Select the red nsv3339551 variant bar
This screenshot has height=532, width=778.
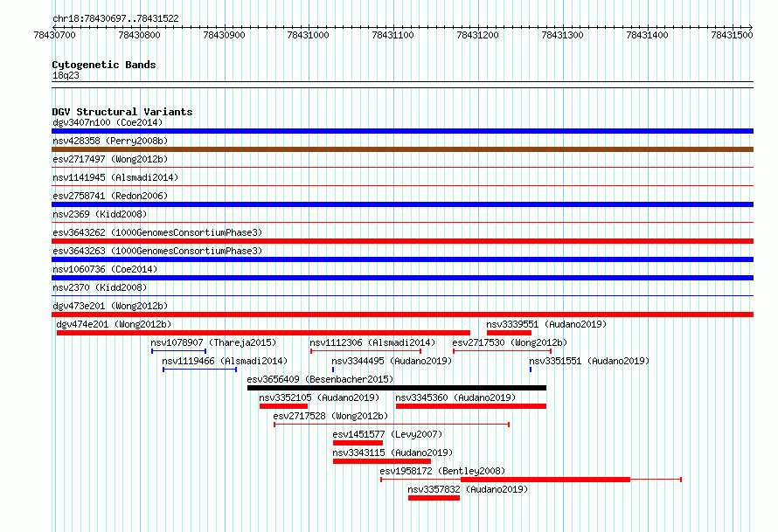(509, 333)
